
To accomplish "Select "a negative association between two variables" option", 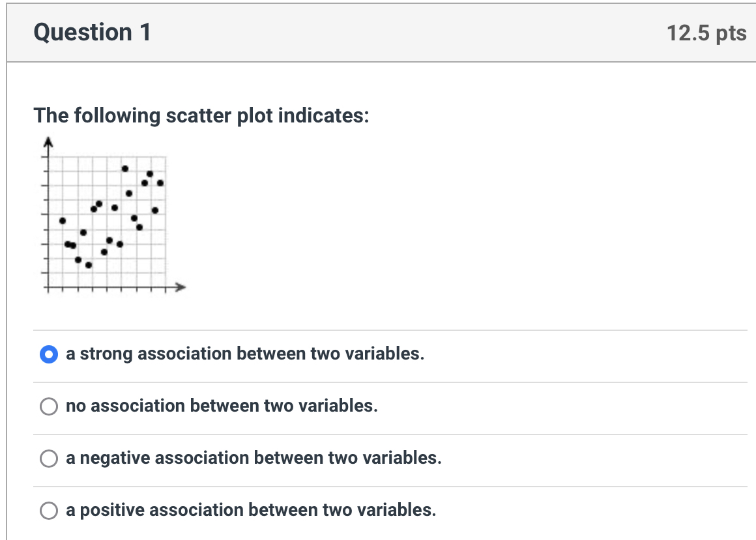I will tap(48, 458).
